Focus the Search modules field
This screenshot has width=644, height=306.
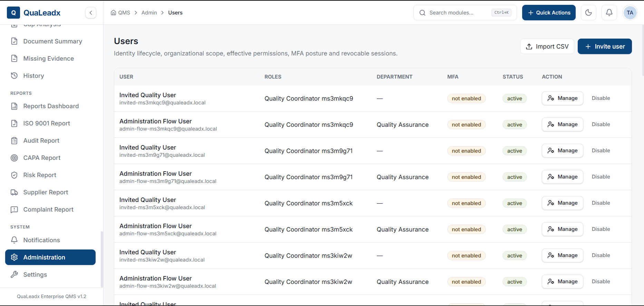[x=465, y=13]
